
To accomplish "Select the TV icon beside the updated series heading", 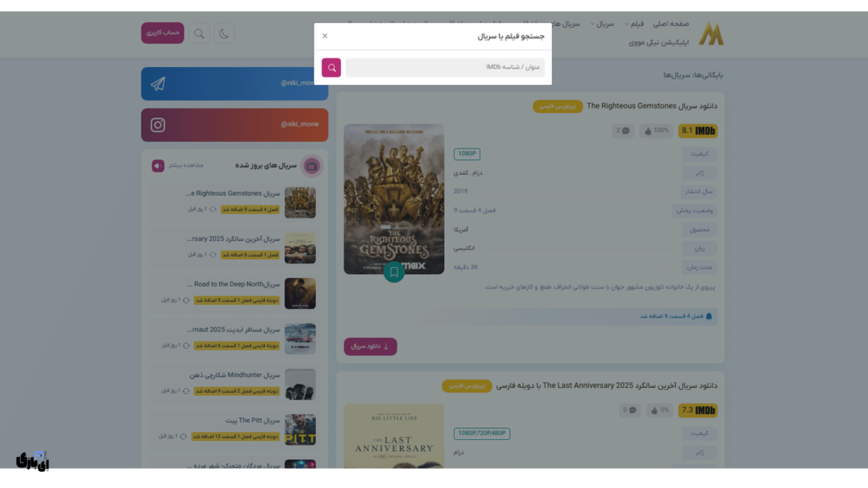I will click(312, 166).
